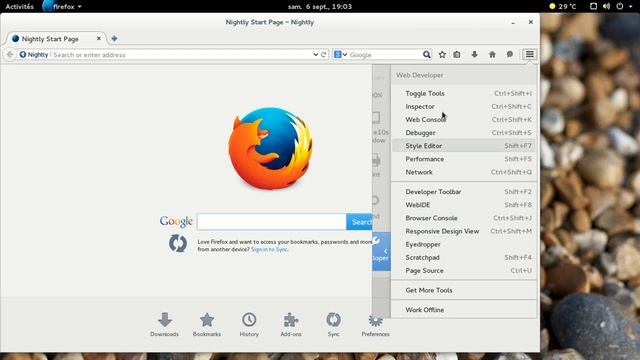Open the clock and date in top bar
The height and width of the screenshot is (360, 640).
click(x=320, y=6)
